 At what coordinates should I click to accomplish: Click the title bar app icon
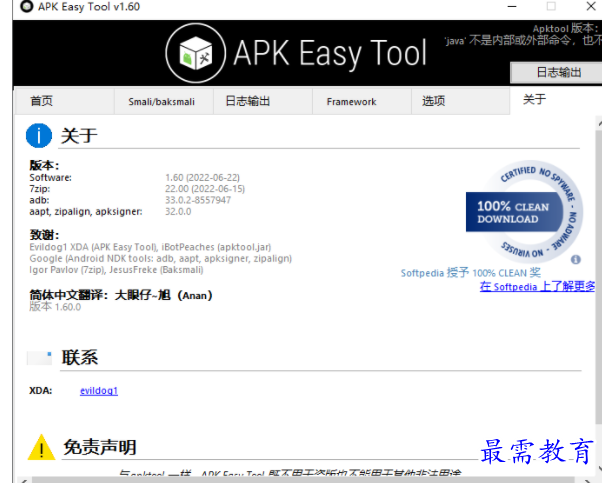(x=26, y=7)
